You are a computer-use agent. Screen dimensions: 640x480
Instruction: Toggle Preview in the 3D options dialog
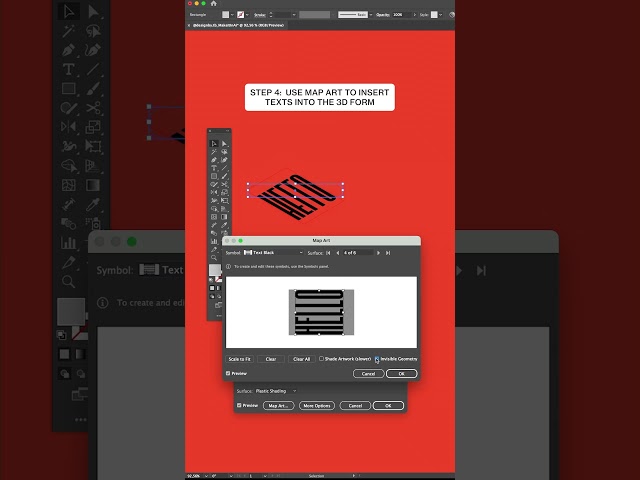click(x=239, y=405)
